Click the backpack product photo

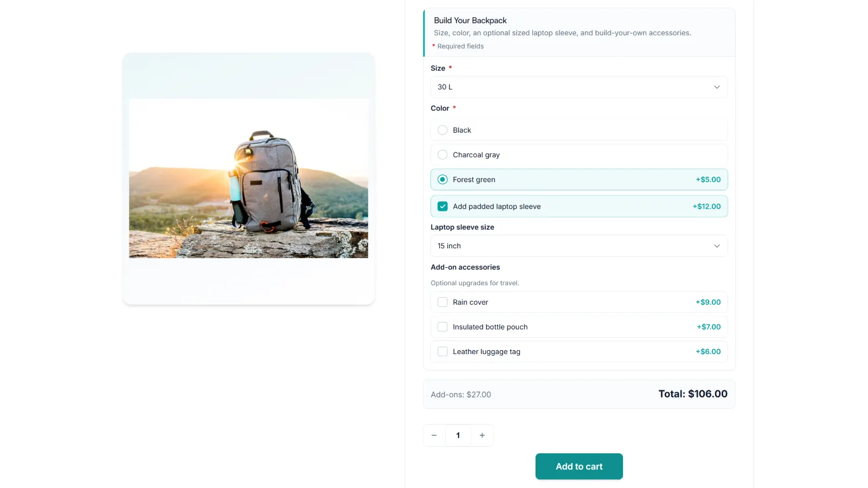pos(248,178)
